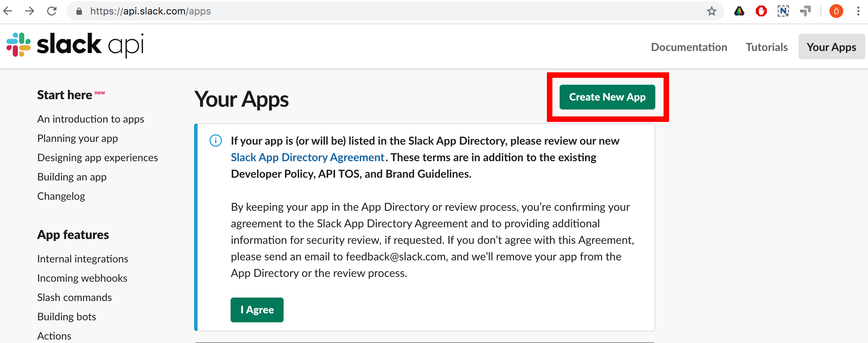
Task: Click the Your Apps page heading
Action: [x=241, y=100]
